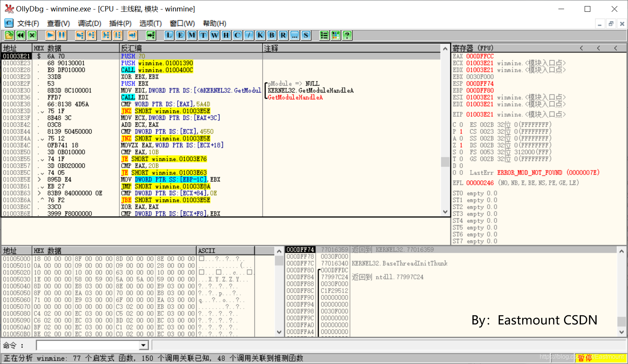Open the 调试(D) menu
The image size is (628, 364).
[x=89, y=24]
